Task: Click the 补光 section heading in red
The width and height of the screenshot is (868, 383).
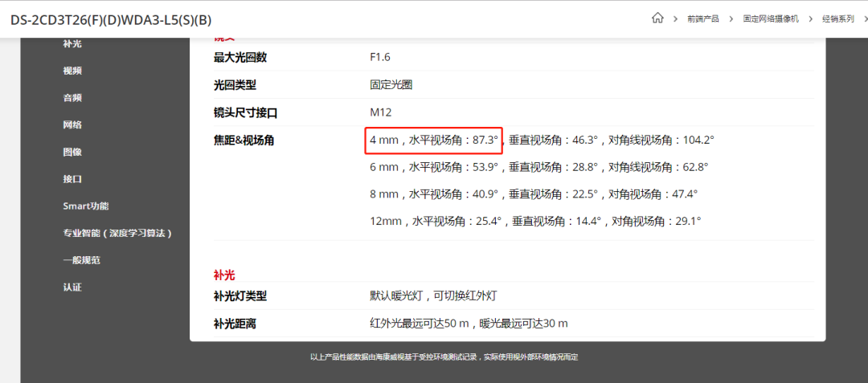Action: pos(224,275)
